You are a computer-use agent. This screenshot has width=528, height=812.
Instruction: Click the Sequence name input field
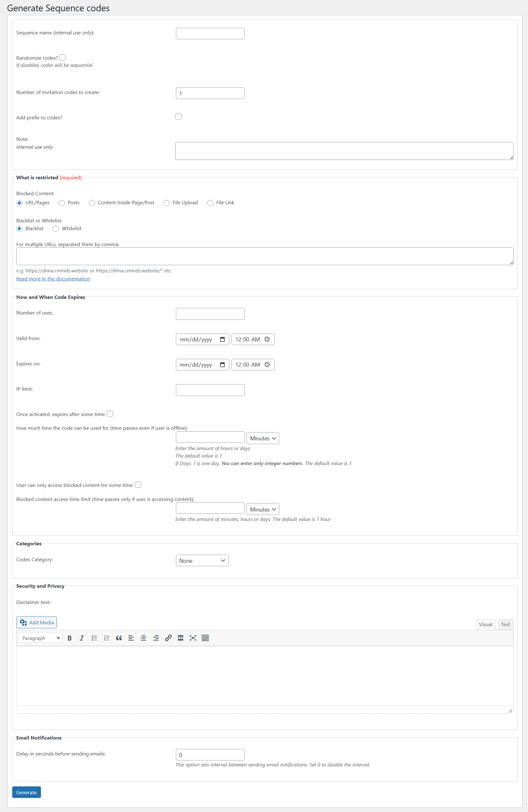pyautogui.click(x=210, y=34)
